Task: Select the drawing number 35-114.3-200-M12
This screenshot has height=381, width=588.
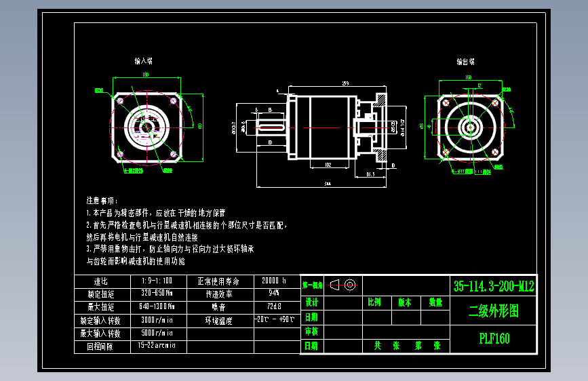Action: tap(494, 287)
